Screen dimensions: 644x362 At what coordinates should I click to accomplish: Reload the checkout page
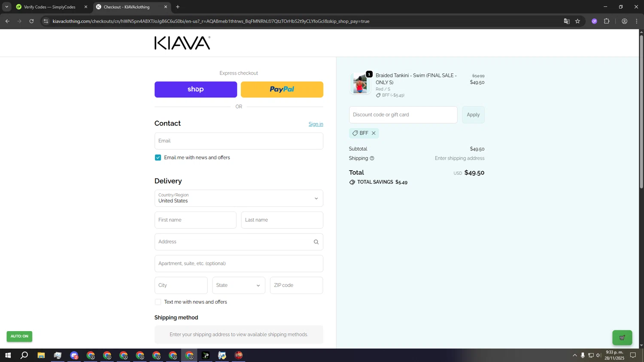coord(31,21)
